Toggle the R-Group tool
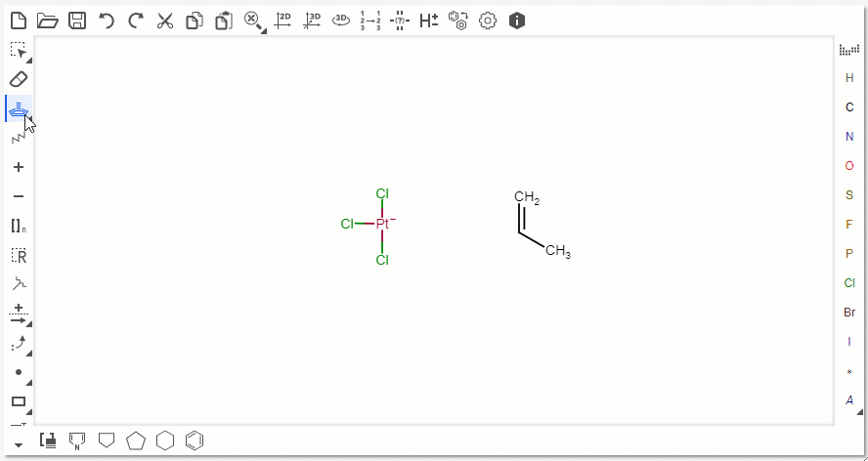The width and height of the screenshot is (868, 461). [x=18, y=255]
